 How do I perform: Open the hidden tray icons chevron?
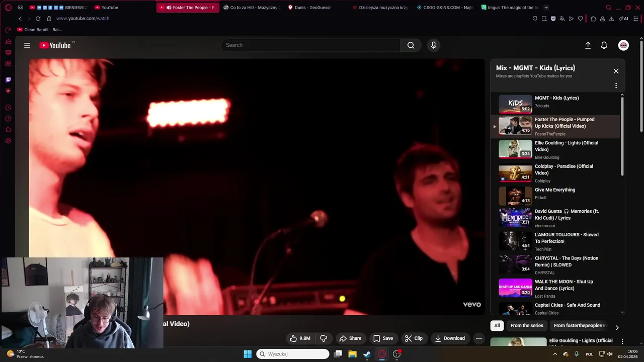(x=555, y=354)
